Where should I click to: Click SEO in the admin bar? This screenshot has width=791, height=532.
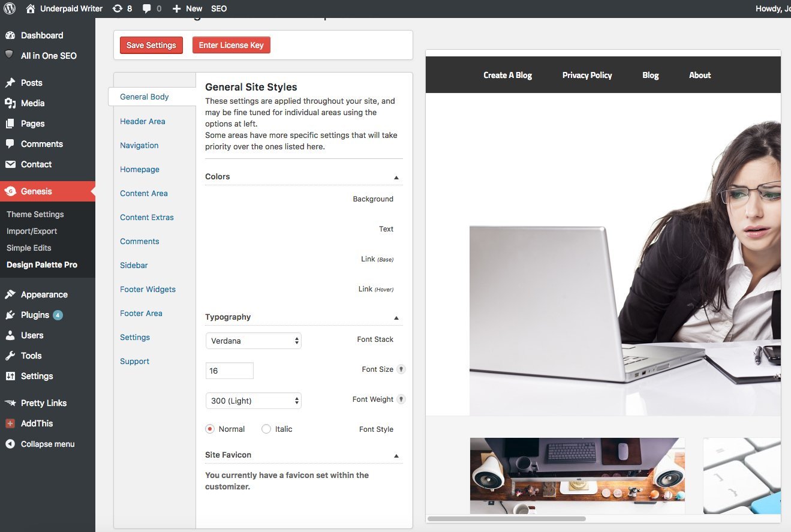click(x=219, y=8)
